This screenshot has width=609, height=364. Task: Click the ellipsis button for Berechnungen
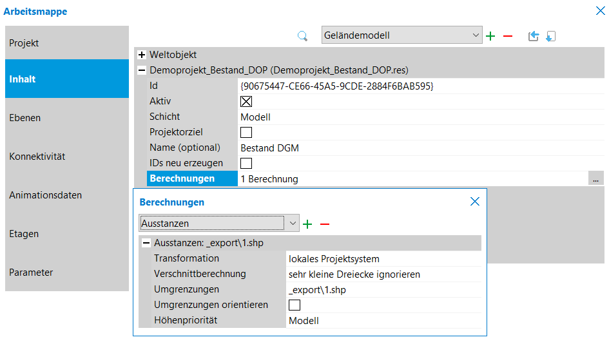[596, 179]
